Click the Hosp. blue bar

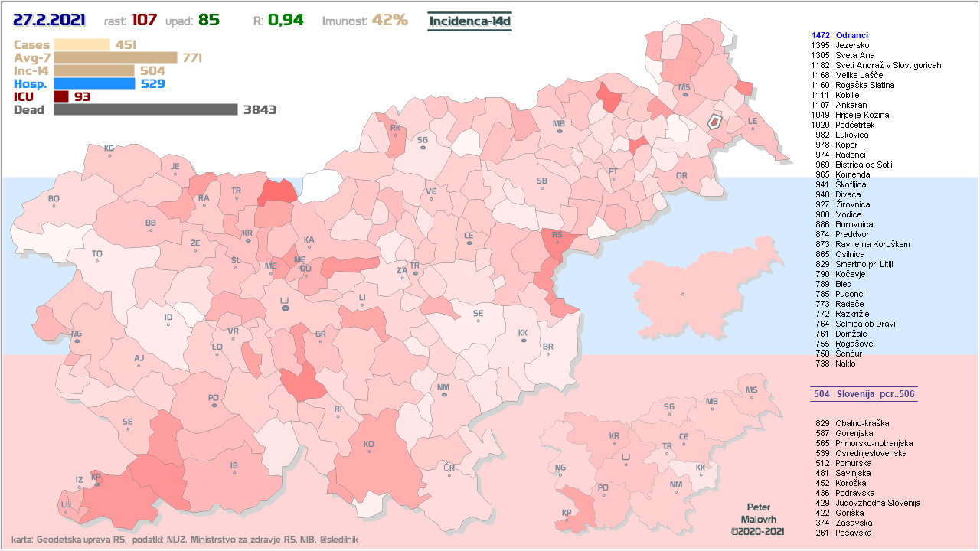click(94, 83)
